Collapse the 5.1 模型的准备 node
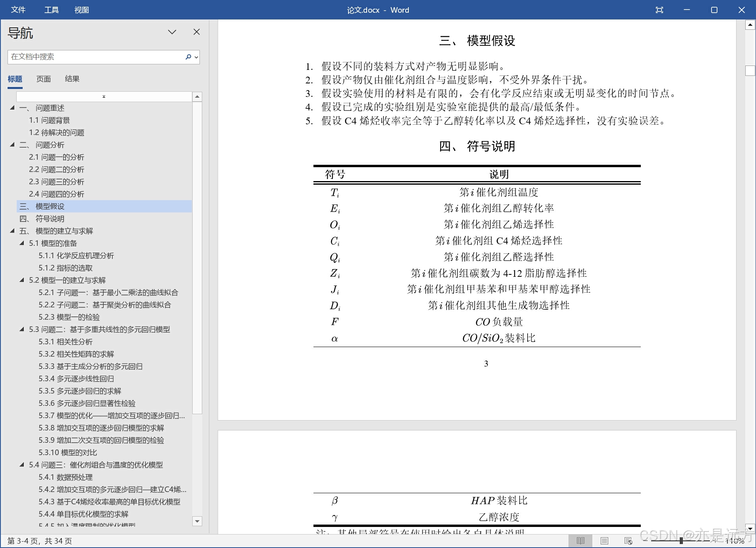The width and height of the screenshot is (756, 548). tap(22, 243)
